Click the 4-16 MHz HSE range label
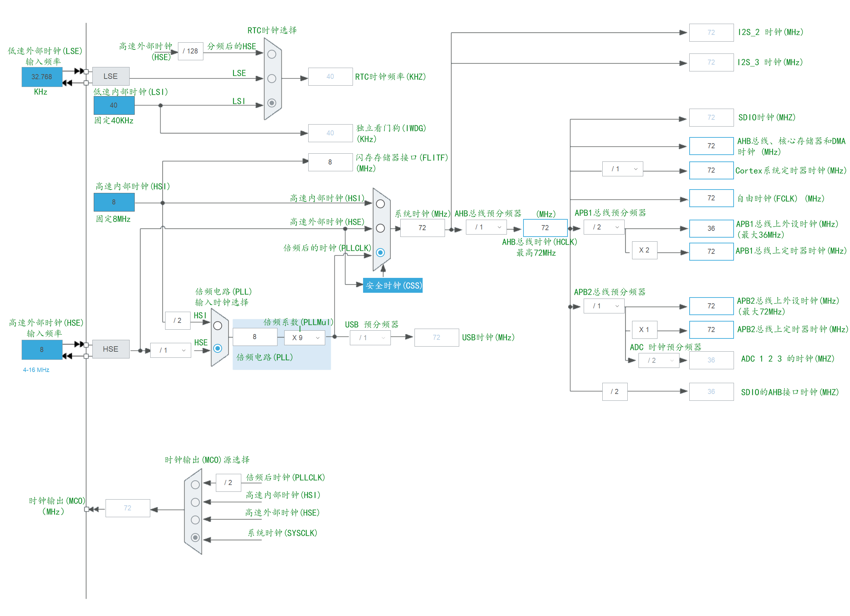 (x=36, y=370)
